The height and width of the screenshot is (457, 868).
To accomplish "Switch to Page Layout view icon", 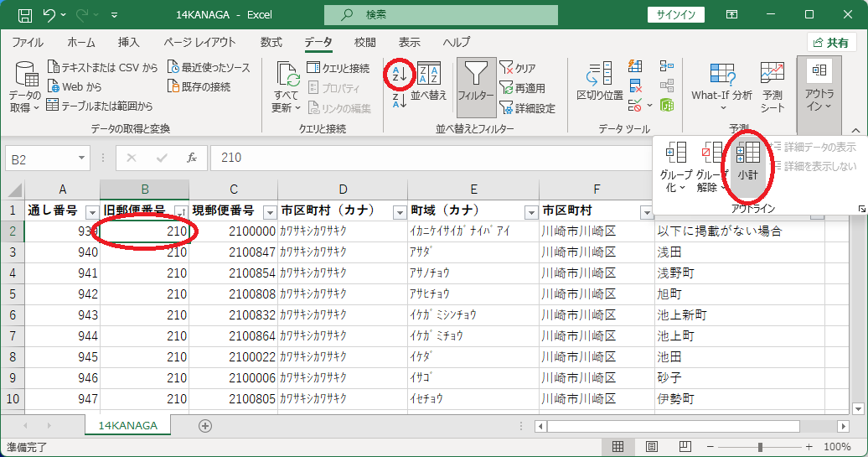I will (x=652, y=446).
